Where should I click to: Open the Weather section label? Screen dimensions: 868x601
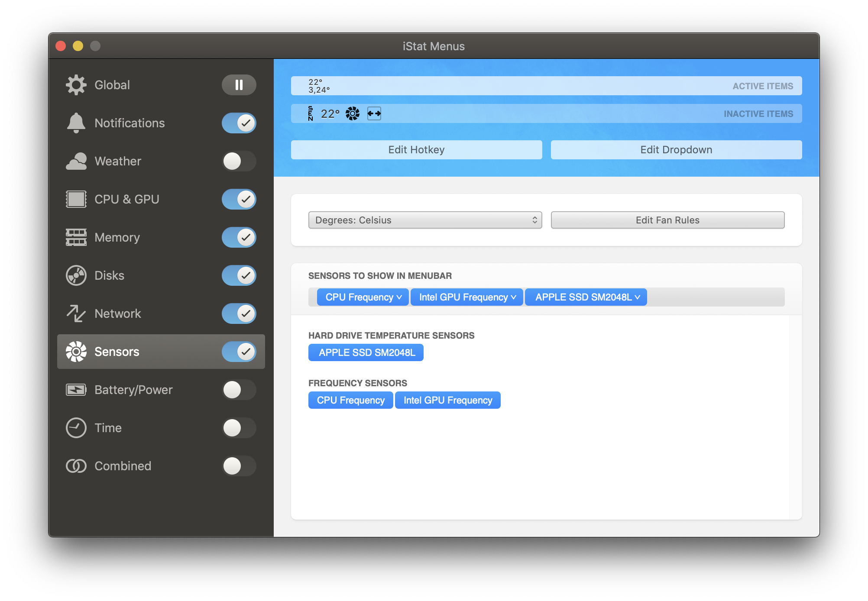[118, 161]
